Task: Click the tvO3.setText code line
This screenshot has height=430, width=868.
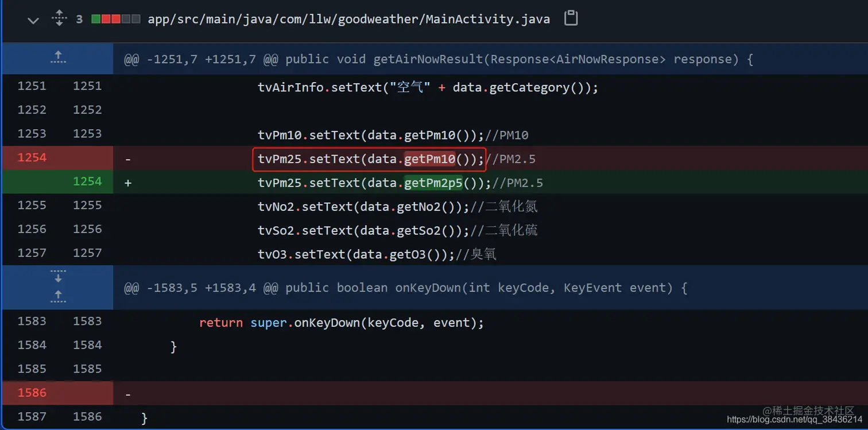Action: [x=377, y=254]
